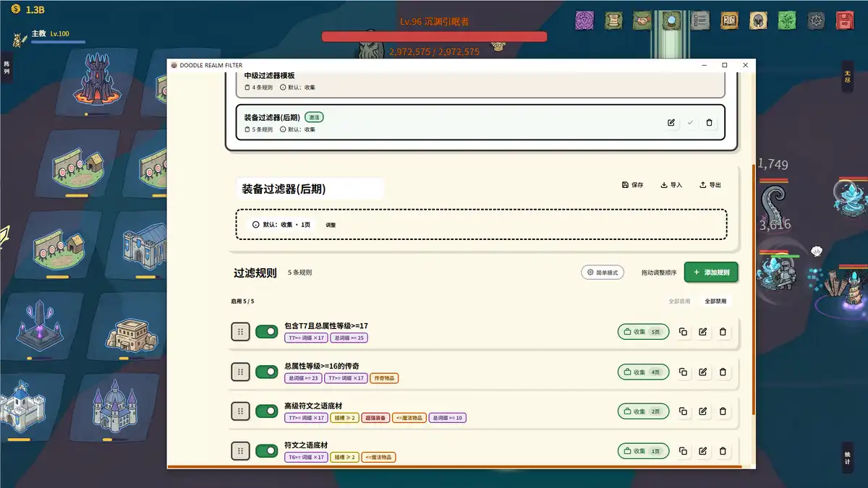The width and height of the screenshot is (868, 488).
Task: Open the green tree talent icon
Action: 787,20
